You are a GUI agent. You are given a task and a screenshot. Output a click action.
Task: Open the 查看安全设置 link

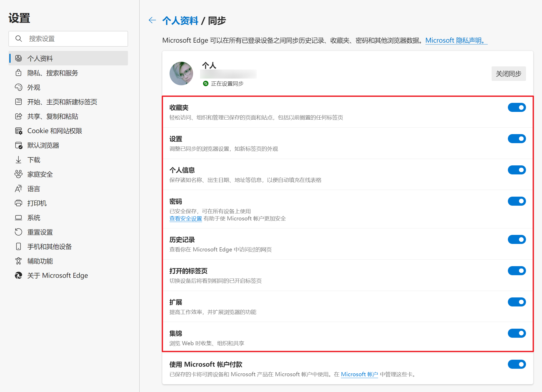[x=186, y=219]
